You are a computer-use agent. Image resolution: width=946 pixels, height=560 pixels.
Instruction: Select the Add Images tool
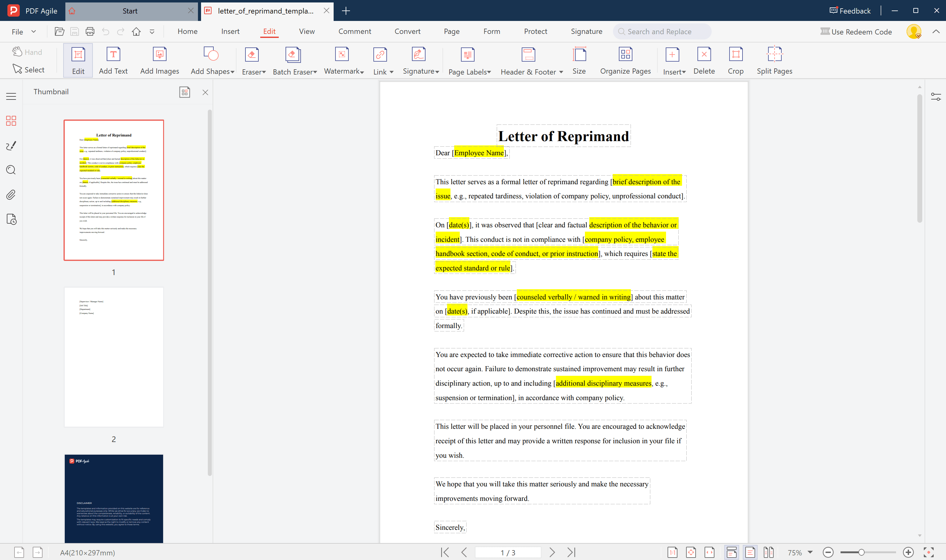tap(159, 60)
